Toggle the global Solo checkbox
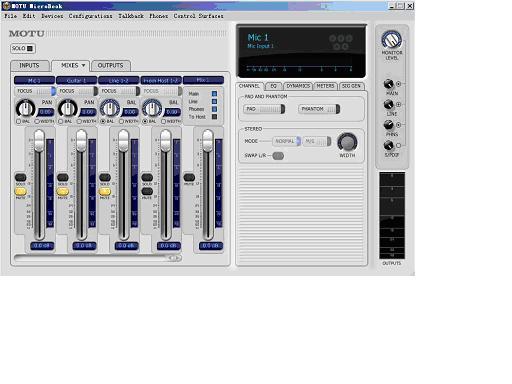512x384 pixels. point(30,49)
